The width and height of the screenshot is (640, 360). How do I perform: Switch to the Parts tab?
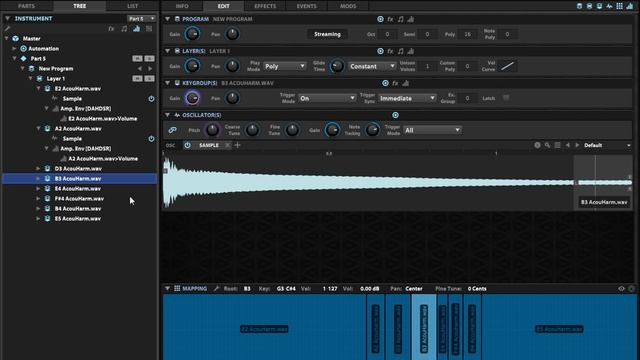click(x=27, y=6)
